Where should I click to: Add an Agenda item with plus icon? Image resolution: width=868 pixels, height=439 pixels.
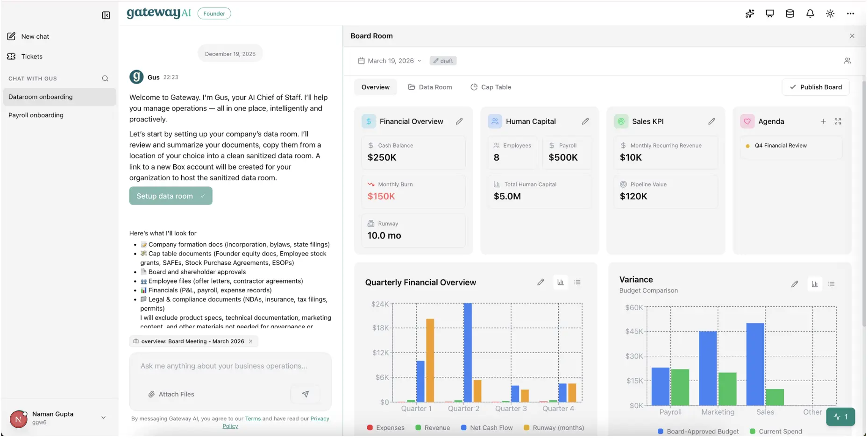[x=823, y=121]
